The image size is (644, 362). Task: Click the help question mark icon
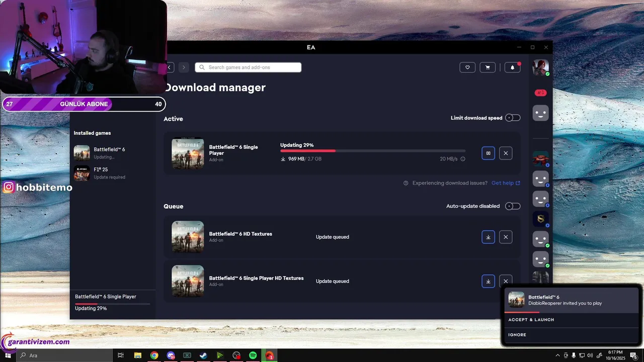tap(406, 183)
